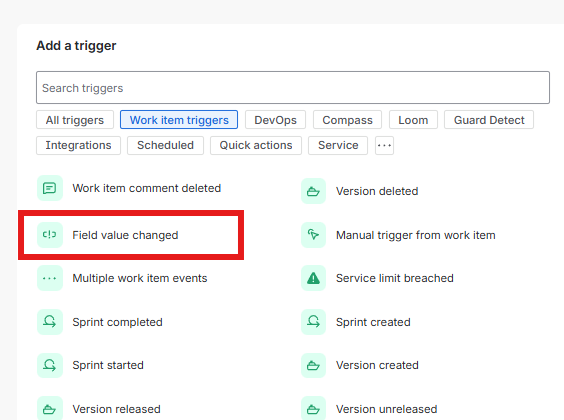Expand more trigger categories ellipsis

pyautogui.click(x=385, y=145)
